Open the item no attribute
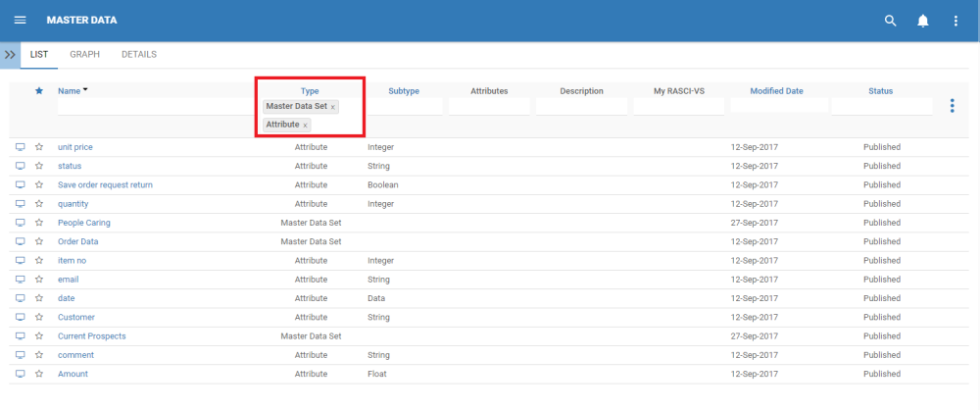Image resolution: width=980 pixels, height=410 pixels. pyautogui.click(x=72, y=260)
